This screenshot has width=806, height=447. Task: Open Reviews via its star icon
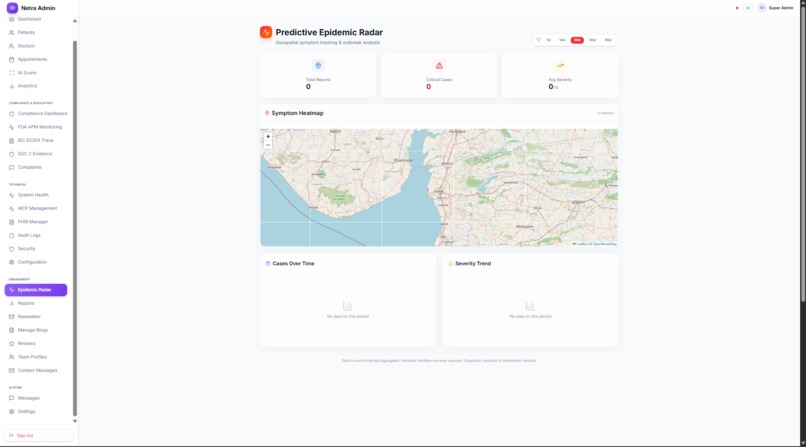point(11,343)
